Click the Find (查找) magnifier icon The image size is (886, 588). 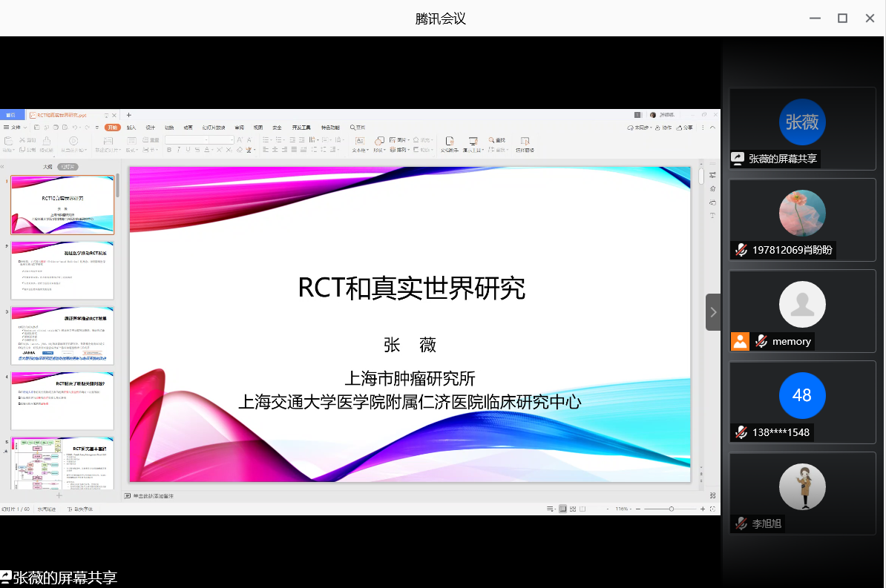[492, 140]
